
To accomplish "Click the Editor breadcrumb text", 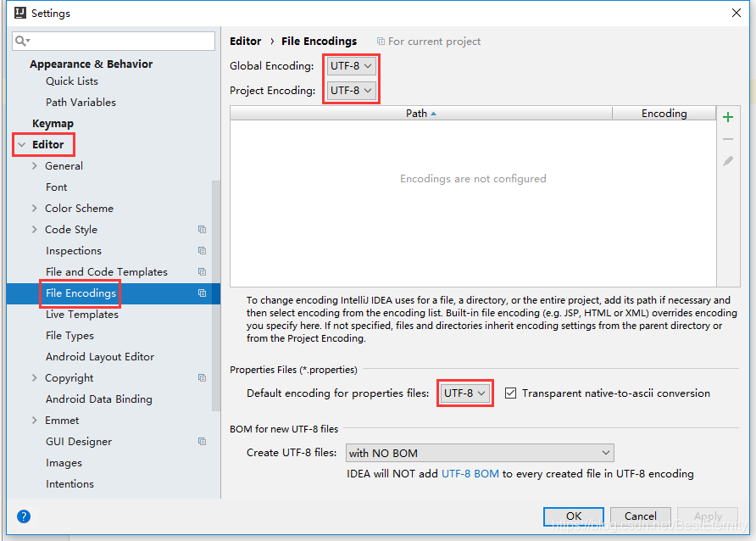I will click(246, 42).
